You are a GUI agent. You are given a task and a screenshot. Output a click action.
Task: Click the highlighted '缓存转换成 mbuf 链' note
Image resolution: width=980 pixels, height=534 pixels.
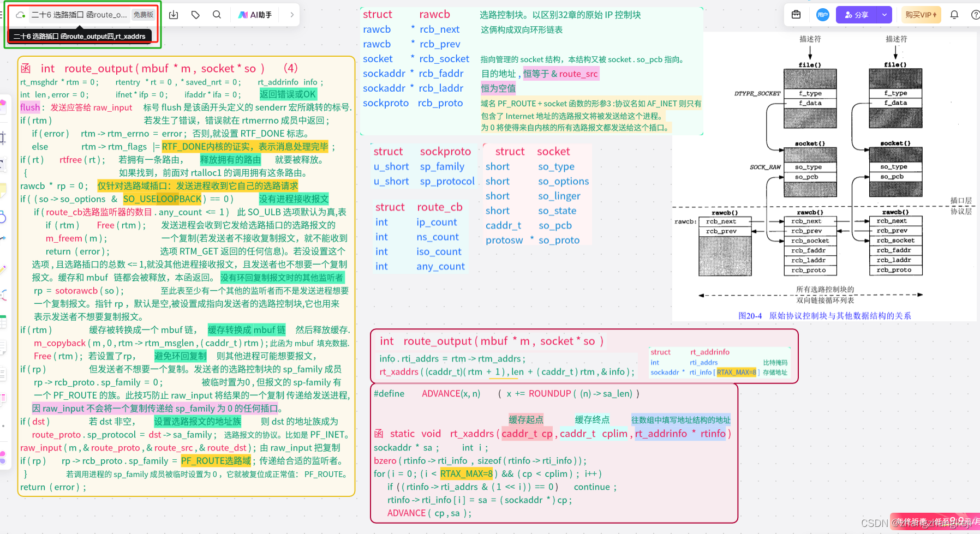(247, 330)
